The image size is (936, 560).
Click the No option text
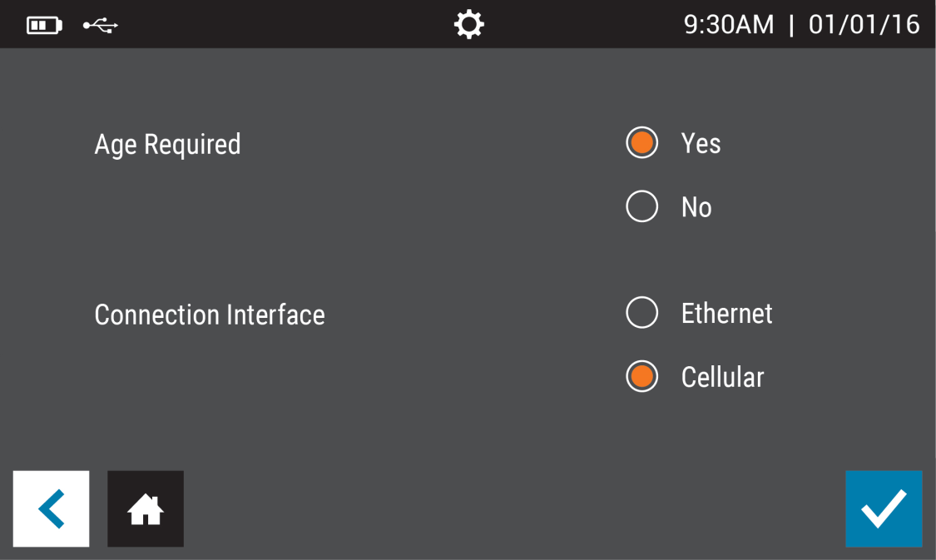(696, 207)
